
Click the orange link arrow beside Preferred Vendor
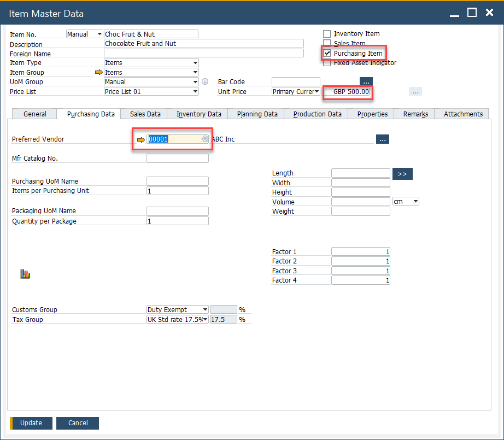point(141,139)
